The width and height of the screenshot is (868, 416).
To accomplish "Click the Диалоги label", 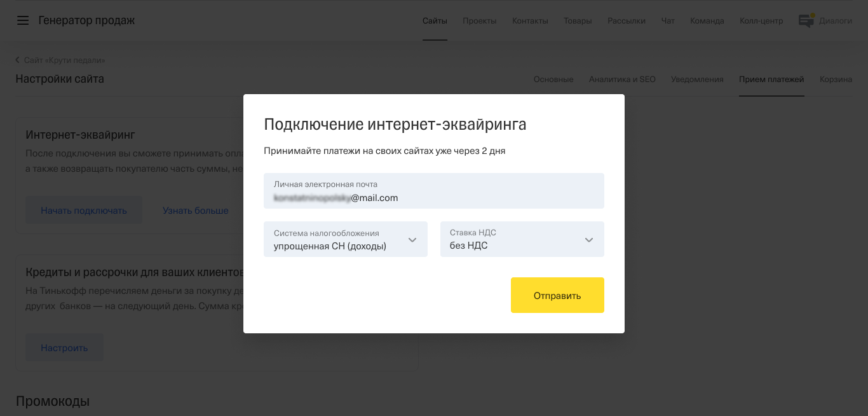I will pyautogui.click(x=836, y=20).
